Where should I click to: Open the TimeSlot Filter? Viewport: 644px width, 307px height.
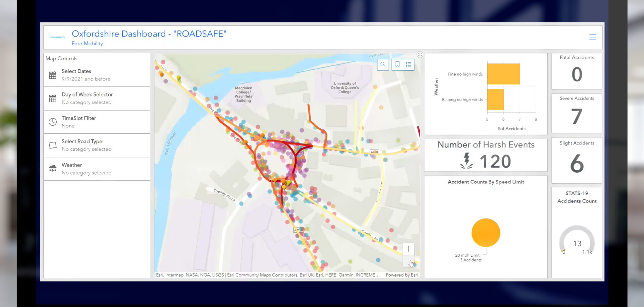[97, 122]
